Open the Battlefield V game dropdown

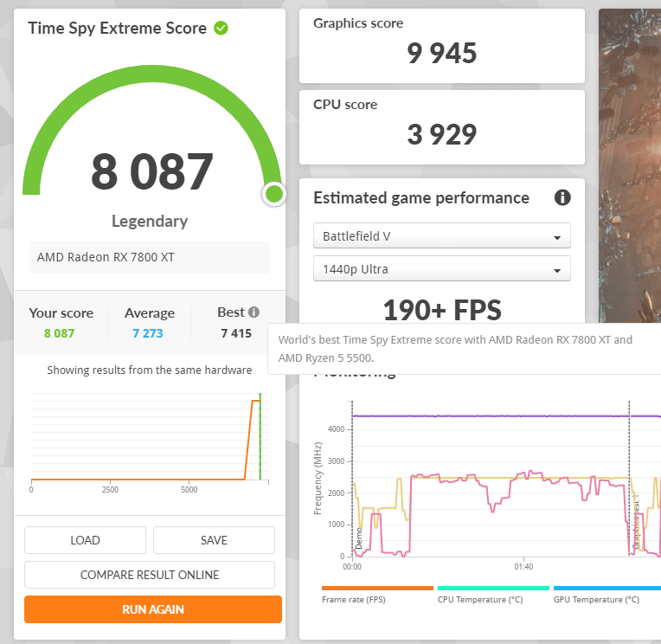pyautogui.click(x=442, y=235)
